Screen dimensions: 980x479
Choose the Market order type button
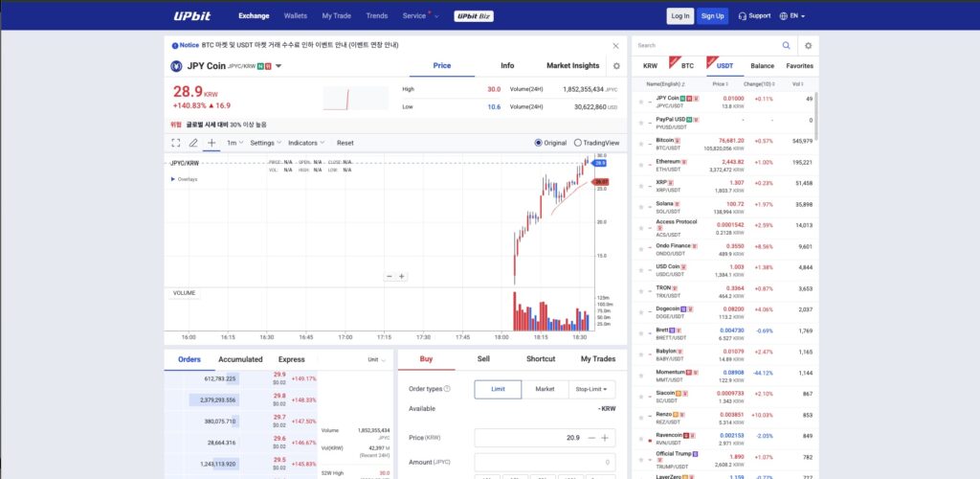pyautogui.click(x=545, y=389)
